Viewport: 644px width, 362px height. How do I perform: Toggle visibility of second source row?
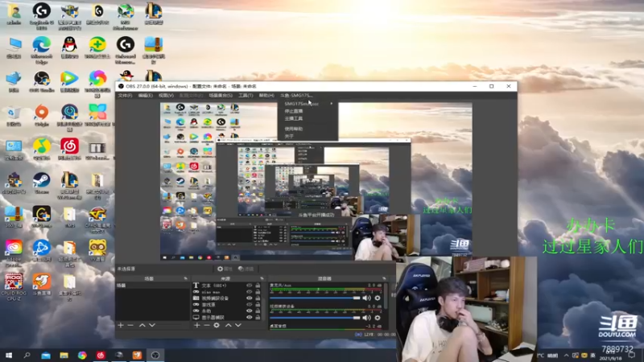click(249, 292)
